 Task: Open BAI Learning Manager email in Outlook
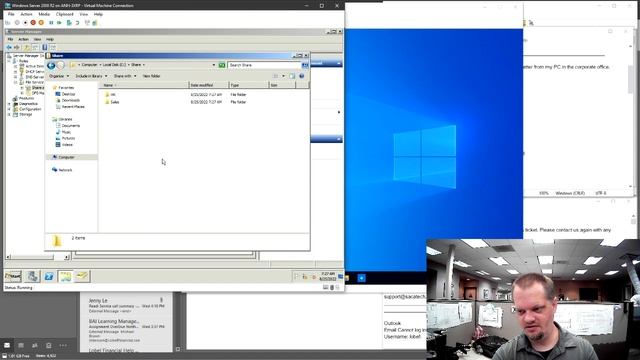tap(126, 330)
